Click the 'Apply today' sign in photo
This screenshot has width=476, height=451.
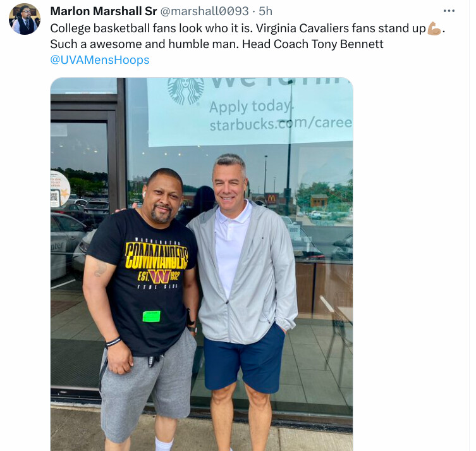252,107
